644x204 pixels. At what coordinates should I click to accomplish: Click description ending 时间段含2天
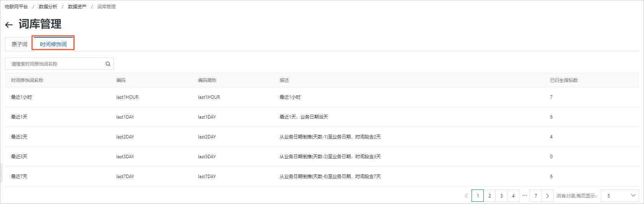(330, 137)
